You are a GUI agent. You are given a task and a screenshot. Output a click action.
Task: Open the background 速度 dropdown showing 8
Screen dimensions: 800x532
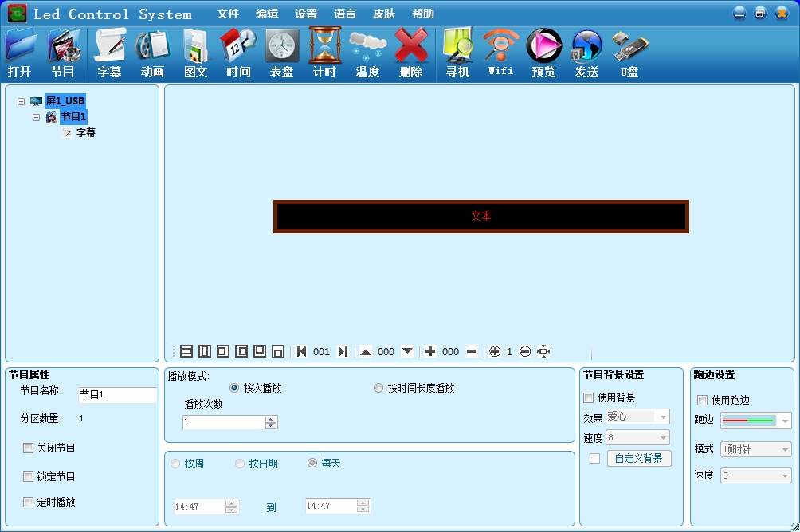point(637,437)
